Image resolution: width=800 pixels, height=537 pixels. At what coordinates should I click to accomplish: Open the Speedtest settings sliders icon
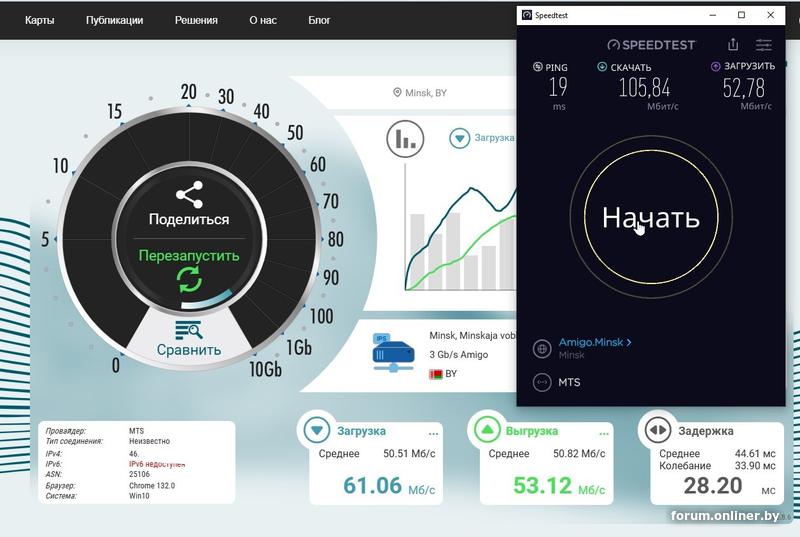[764, 44]
